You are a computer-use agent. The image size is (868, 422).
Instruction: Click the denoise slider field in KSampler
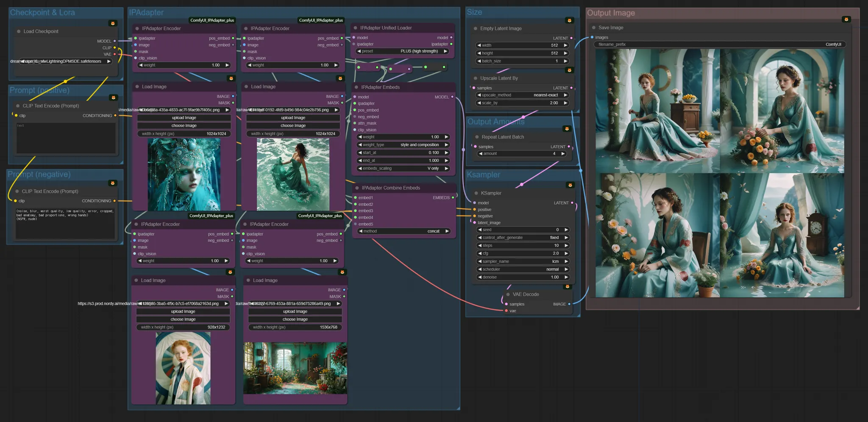click(523, 277)
